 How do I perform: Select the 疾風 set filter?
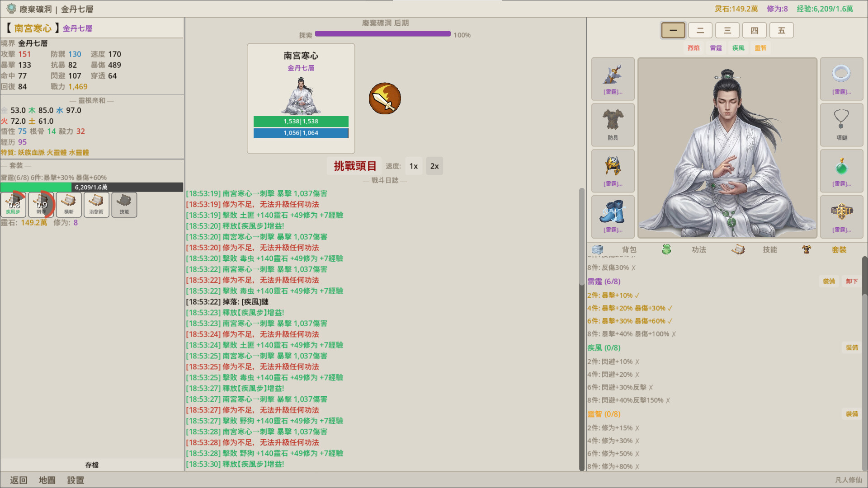738,48
